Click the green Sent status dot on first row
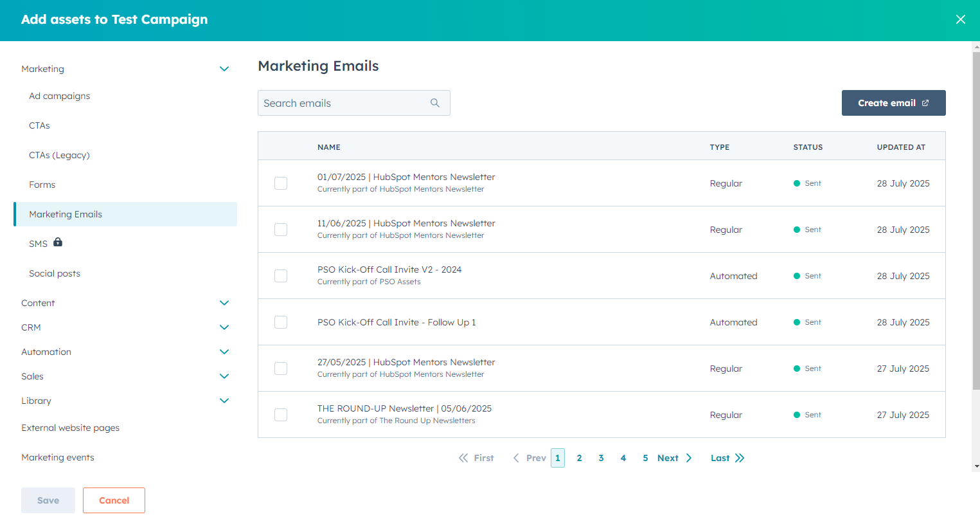980x528 pixels. [797, 183]
